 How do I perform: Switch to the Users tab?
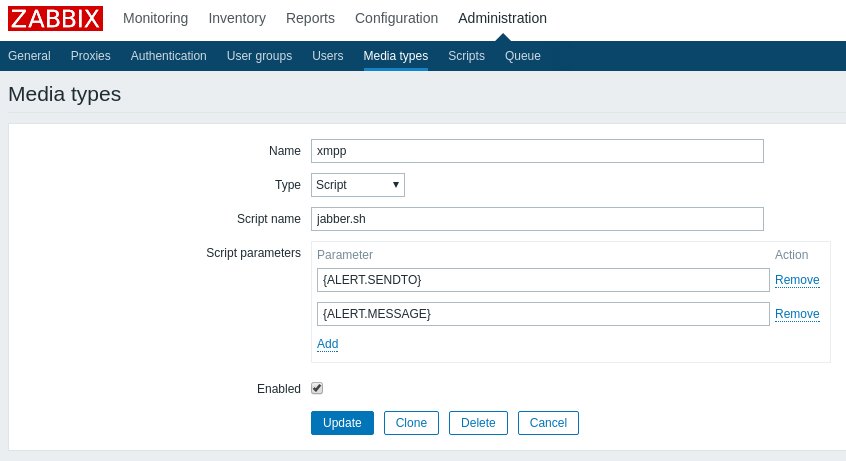pyautogui.click(x=328, y=56)
